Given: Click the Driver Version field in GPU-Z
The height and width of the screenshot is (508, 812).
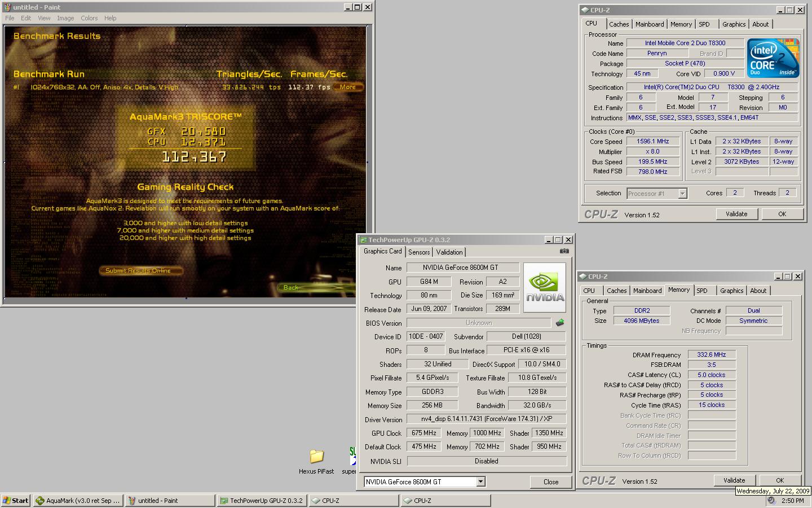Looking at the screenshot, I should (487, 419).
